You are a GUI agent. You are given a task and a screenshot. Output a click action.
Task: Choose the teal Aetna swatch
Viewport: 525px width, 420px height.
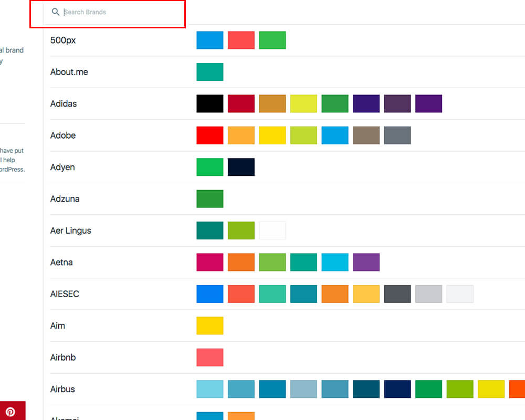303,262
